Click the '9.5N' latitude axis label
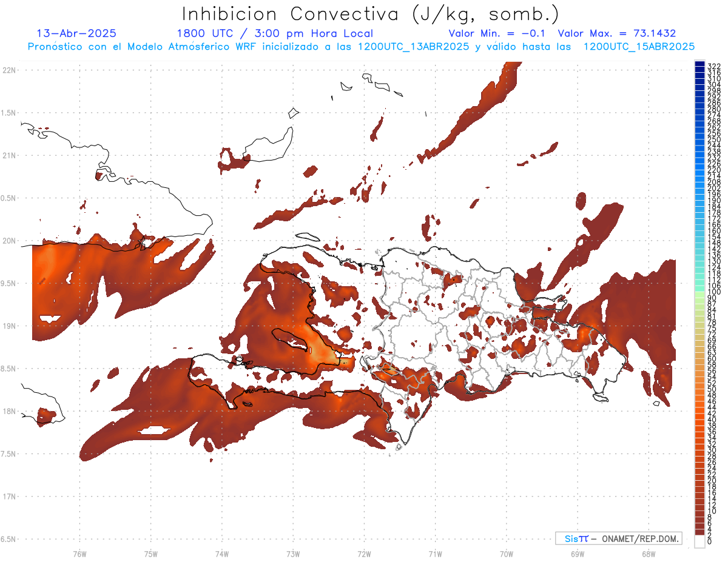 pos(8,283)
